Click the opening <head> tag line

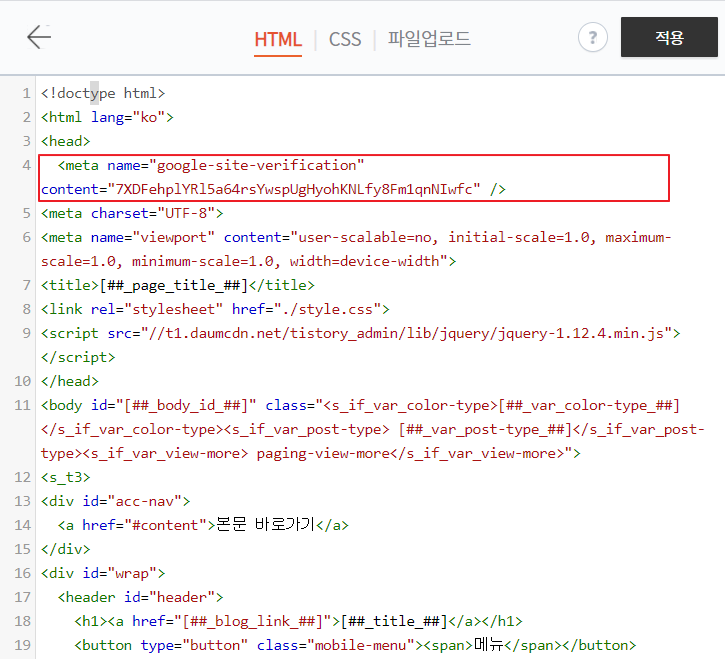coord(65,141)
